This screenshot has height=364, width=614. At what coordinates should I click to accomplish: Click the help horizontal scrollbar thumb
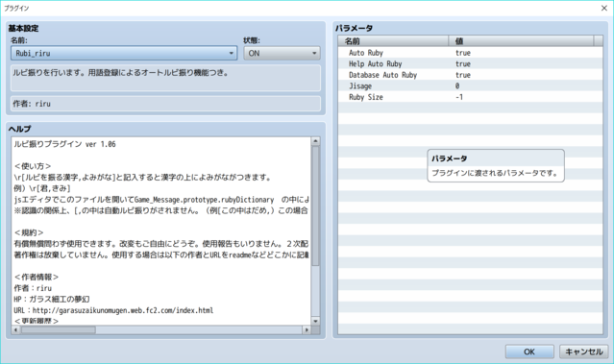pyautogui.click(x=58, y=330)
